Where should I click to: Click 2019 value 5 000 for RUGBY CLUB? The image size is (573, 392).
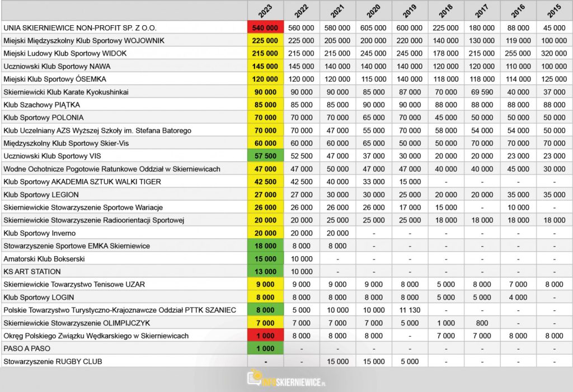click(x=410, y=362)
